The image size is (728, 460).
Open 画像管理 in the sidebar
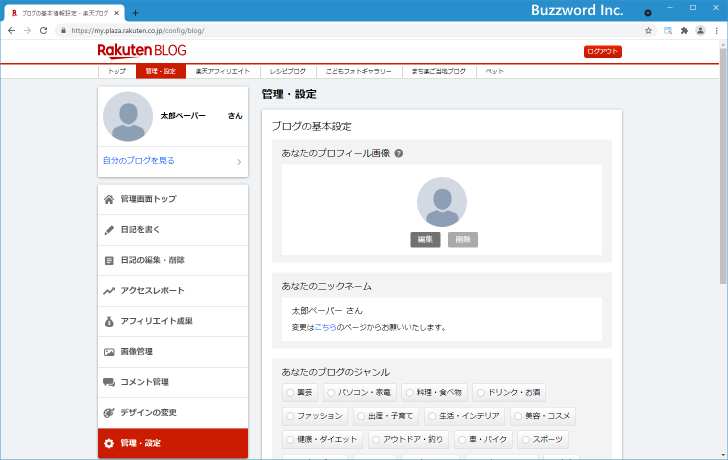pos(173,352)
